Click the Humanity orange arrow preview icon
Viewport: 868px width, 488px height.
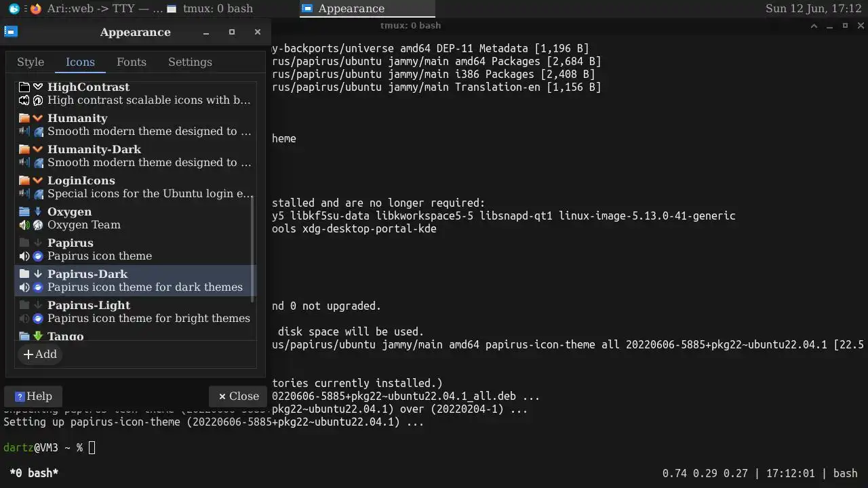(38, 118)
